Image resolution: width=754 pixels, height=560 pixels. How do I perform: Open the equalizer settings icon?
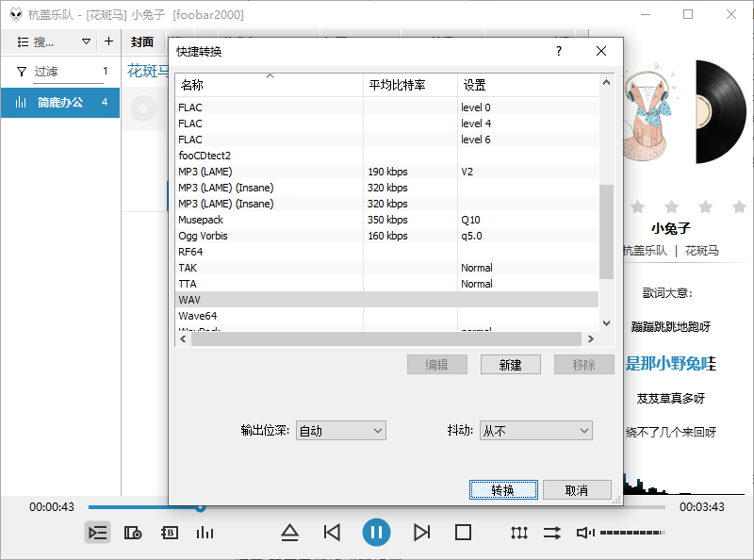[519, 533]
